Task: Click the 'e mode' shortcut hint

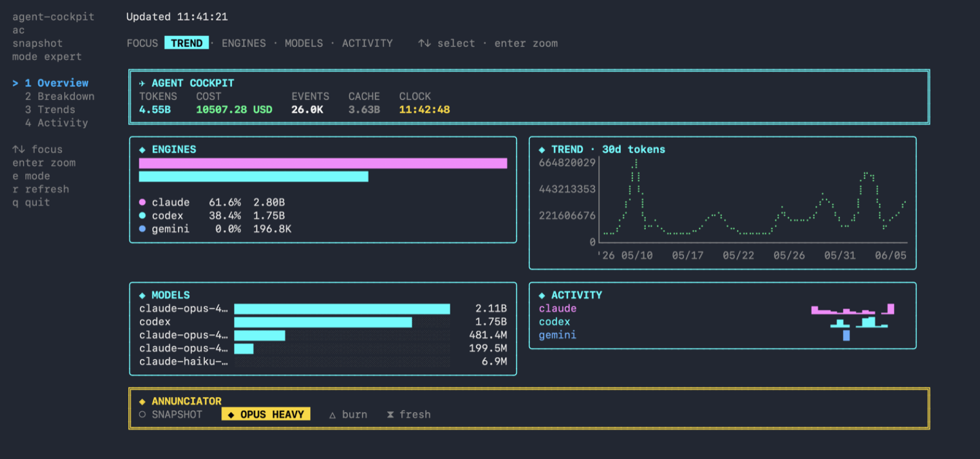Action: pos(31,176)
